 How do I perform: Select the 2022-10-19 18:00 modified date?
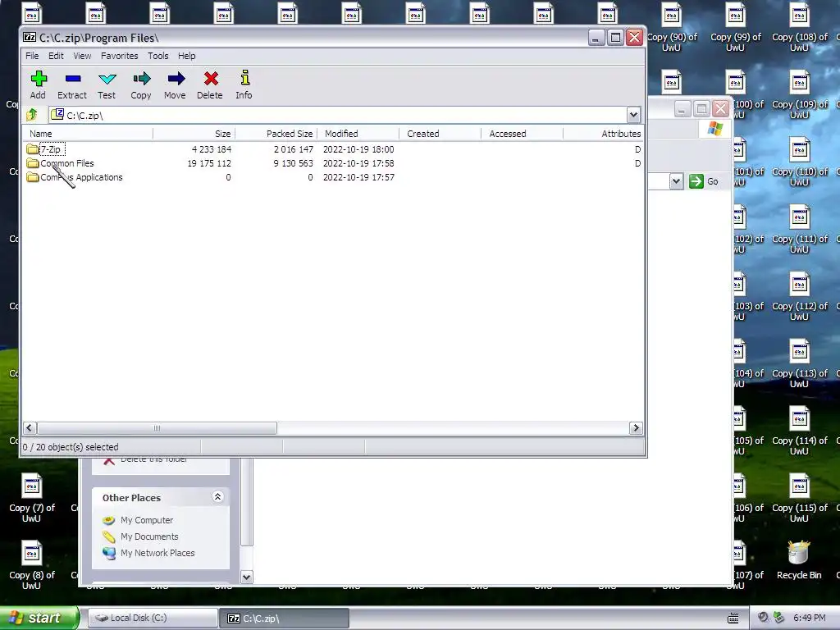pyautogui.click(x=358, y=149)
